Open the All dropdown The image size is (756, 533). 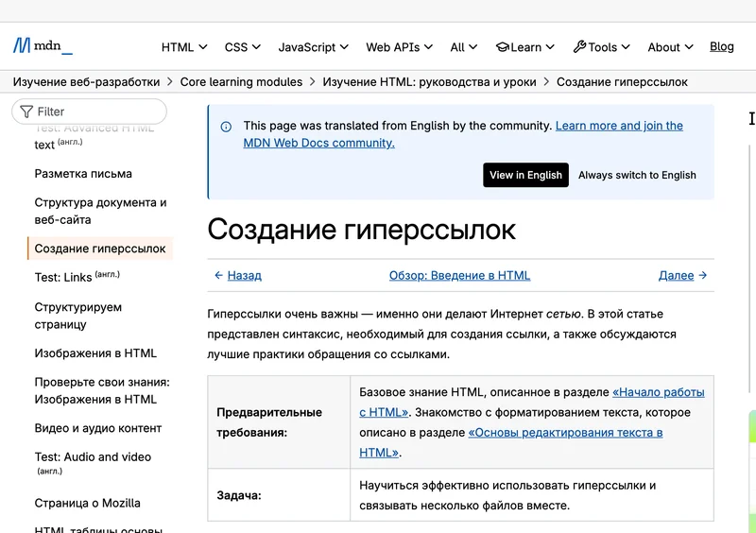point(463,47)
